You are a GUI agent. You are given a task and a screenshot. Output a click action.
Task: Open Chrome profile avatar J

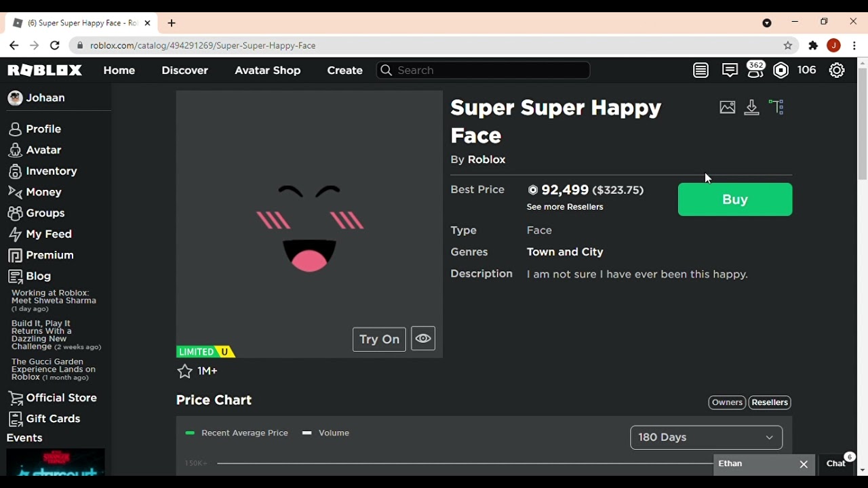point(834,45)
